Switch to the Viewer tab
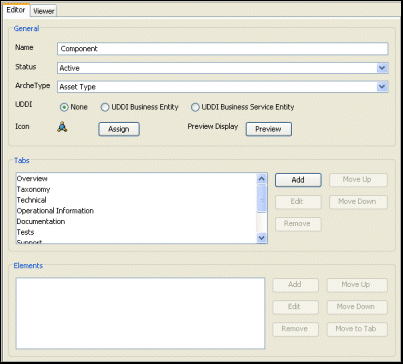Screen dimensions: 403x364 [x=44, y=11]
